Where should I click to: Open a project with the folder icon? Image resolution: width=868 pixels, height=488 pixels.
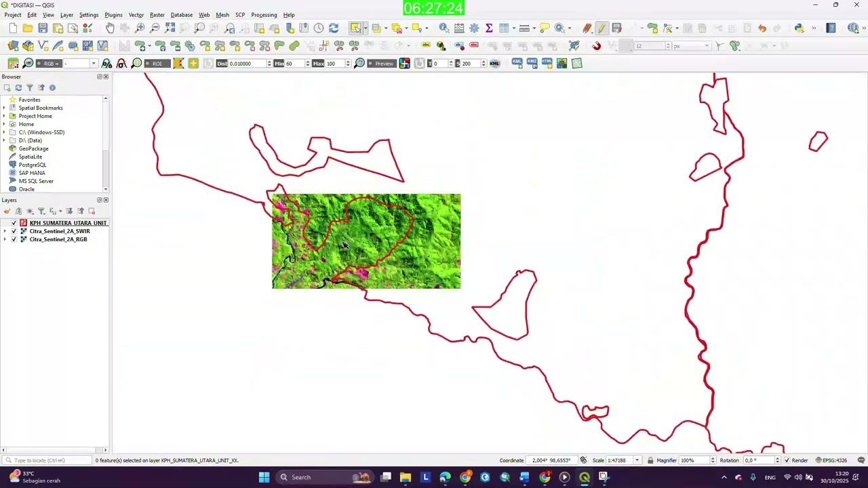click(28, 28)
